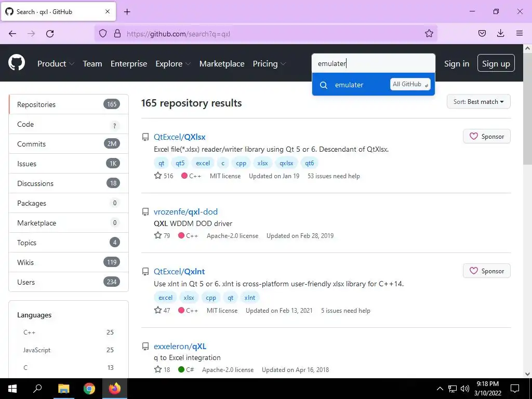Screen dimensions: 532x399
Task: Open the Downloads arrow icon
Action: click(500, 33)
